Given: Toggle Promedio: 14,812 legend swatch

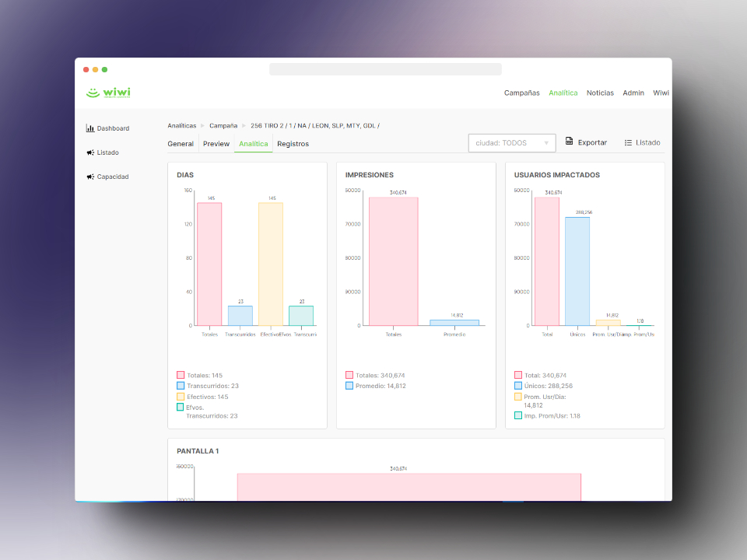Looking at the screenshot, I should click(349, 386).
